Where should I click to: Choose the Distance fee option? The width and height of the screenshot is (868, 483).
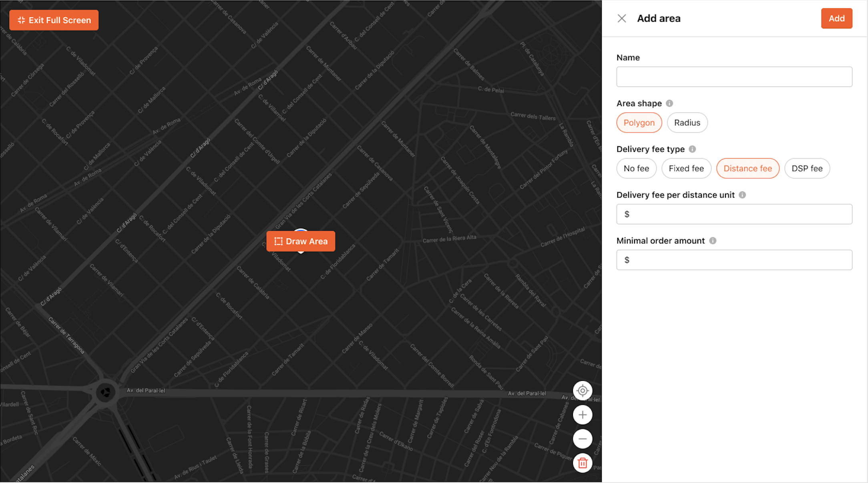pos(747,168)
